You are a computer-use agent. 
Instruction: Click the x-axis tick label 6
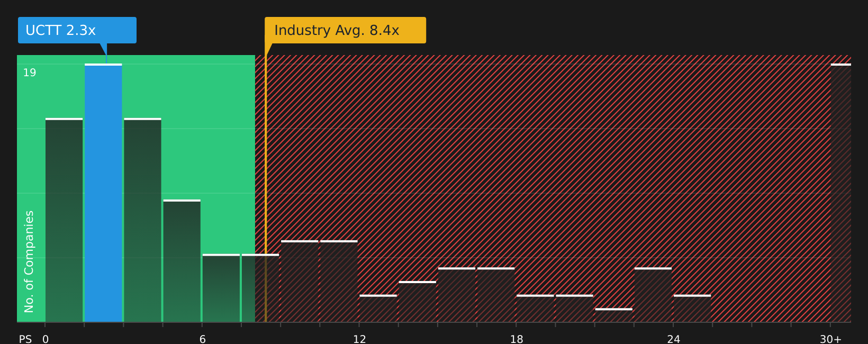pos(202,339)
